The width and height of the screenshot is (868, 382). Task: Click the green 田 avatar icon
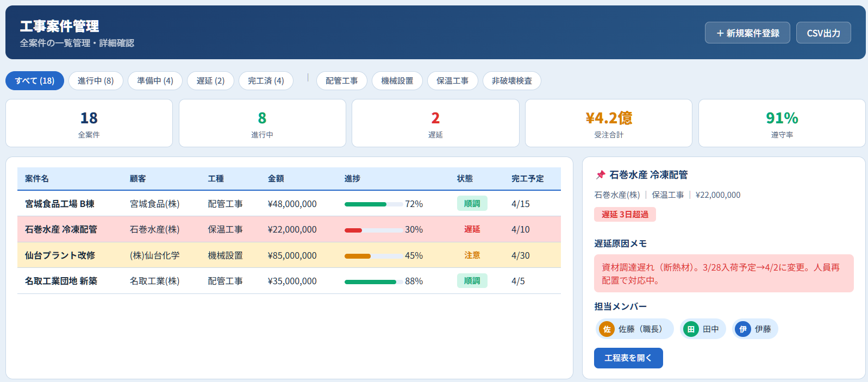pyautogui.click(x=691, y=329)
